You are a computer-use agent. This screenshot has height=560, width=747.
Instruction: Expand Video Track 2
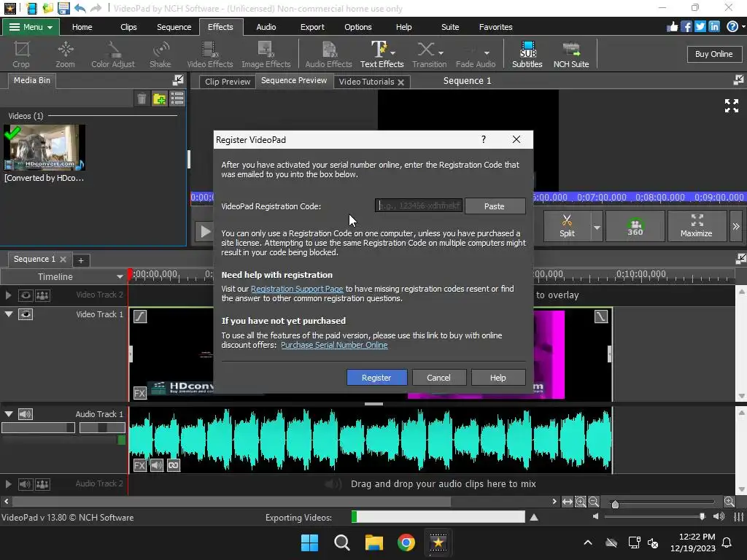tap(8, 295)
